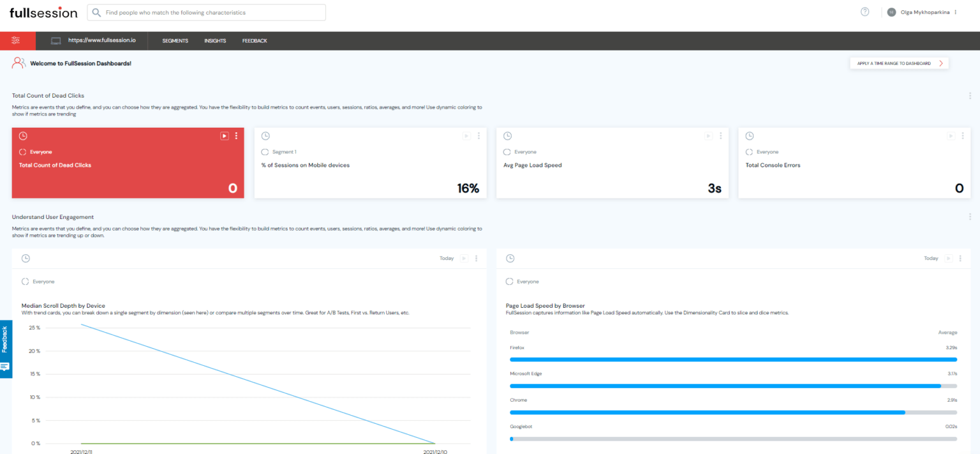
Task: Open the account menu next to Olga Mykhoparkina
Action: click(x=955, y=11)
